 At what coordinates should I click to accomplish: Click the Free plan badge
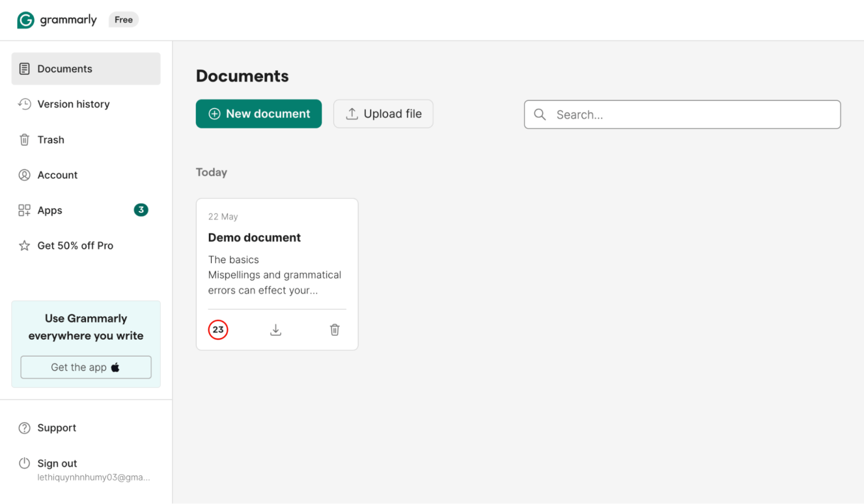(123, 19)
